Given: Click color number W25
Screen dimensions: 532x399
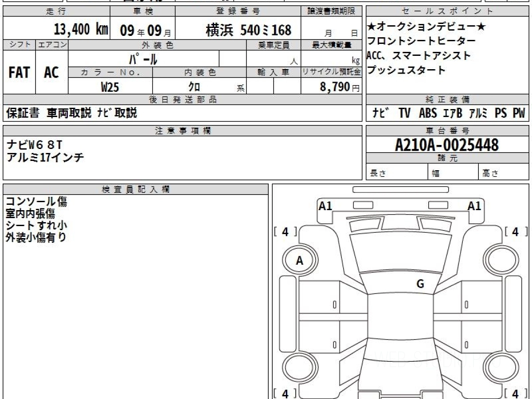Looking at the screenshot, I should click(x=110, y=87).
